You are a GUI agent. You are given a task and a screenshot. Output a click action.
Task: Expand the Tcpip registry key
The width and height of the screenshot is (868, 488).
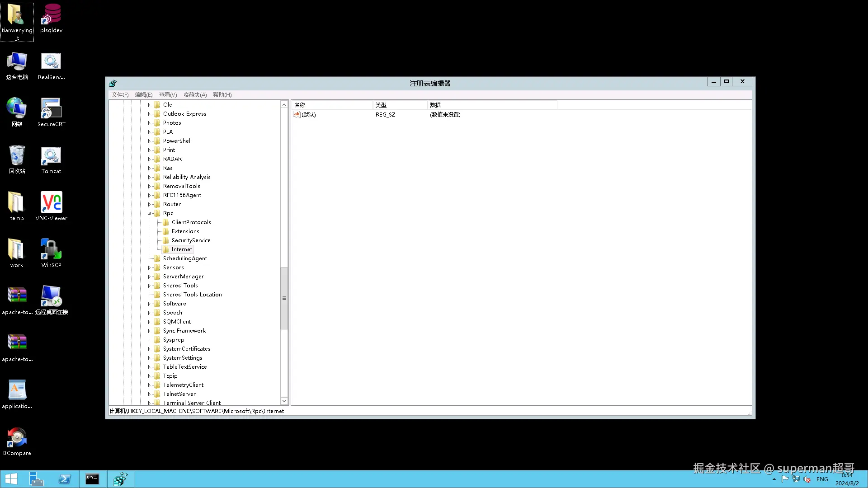point(149,376)
